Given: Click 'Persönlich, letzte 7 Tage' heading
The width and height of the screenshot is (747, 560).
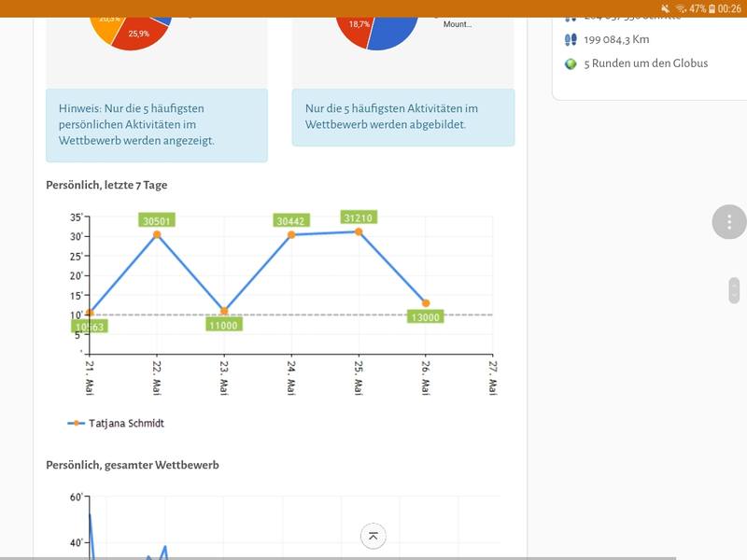Looking at the screenshot, I should 106,185.
